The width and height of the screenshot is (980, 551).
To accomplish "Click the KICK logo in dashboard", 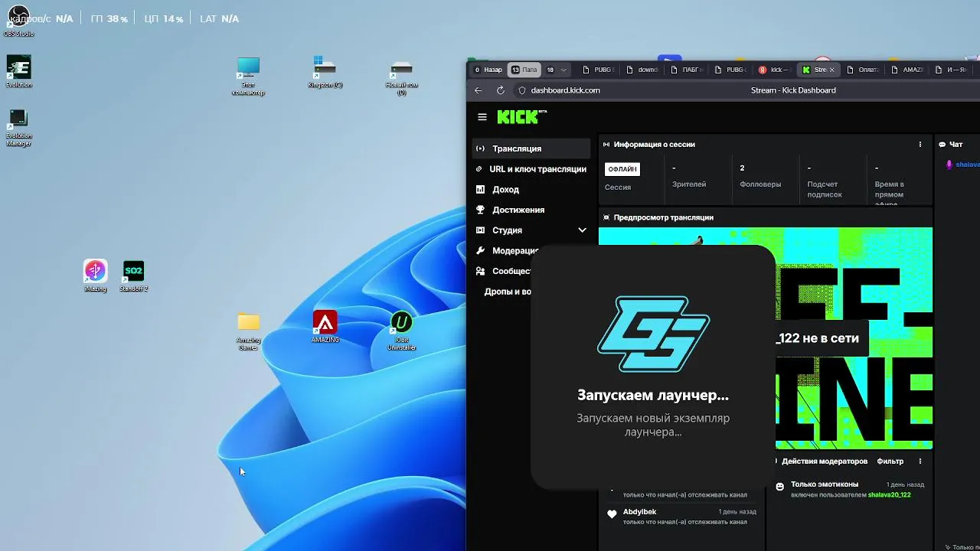I will [521, 116].
